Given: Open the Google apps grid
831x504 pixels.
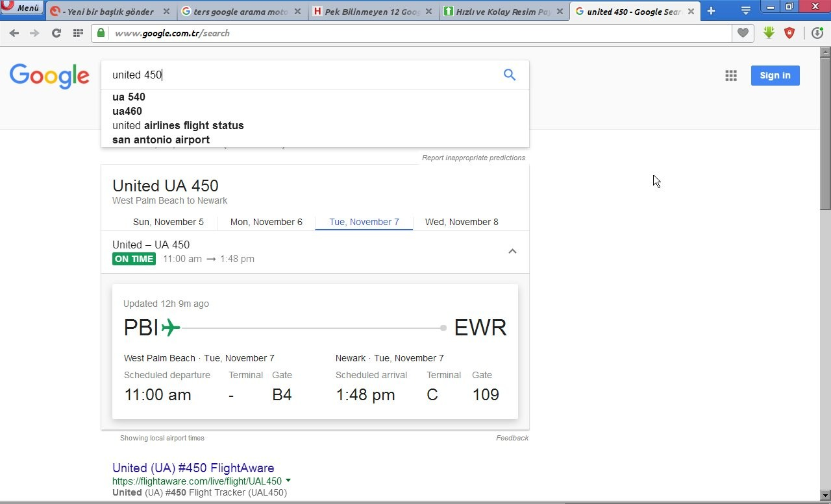Looking at the screenshot, I should (731, 75).
